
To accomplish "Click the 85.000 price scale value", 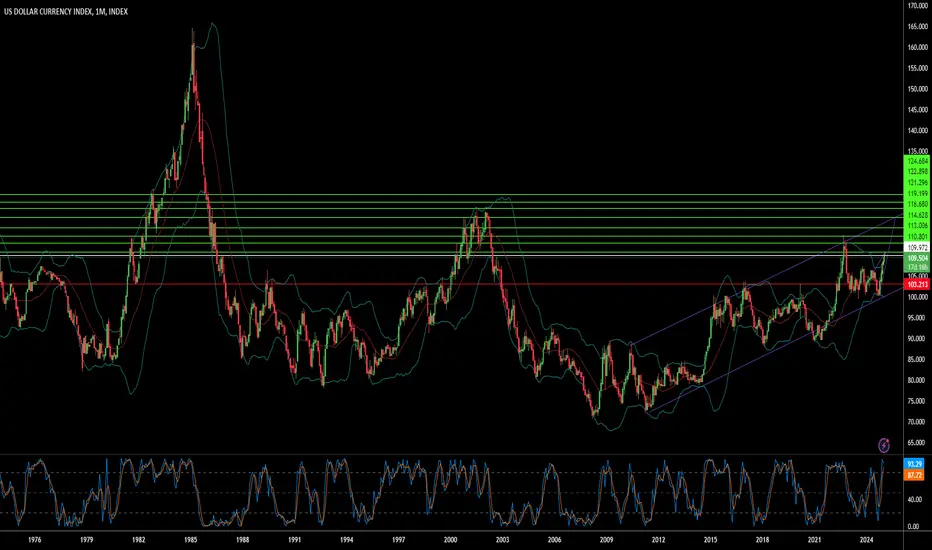I will 918,360.
